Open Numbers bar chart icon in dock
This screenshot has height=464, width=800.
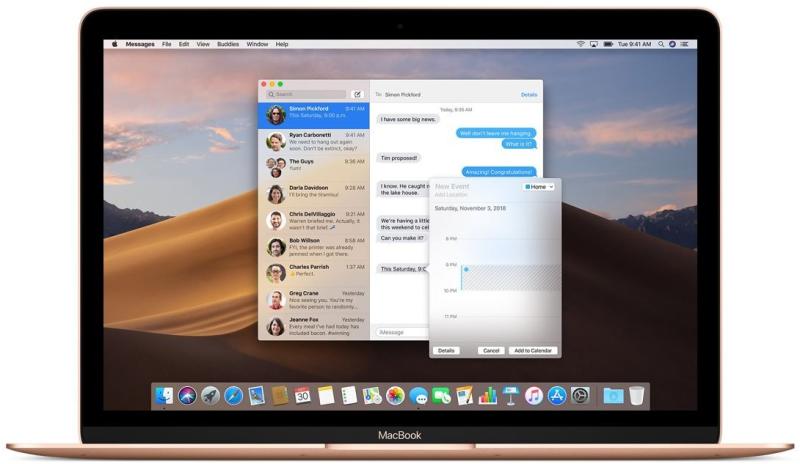(488, 396)
